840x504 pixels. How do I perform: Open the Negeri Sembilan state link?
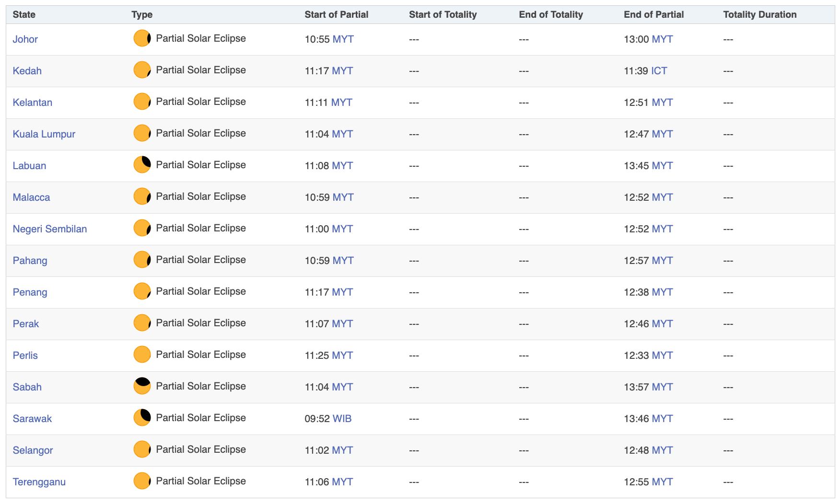click(x=50, y=229)
